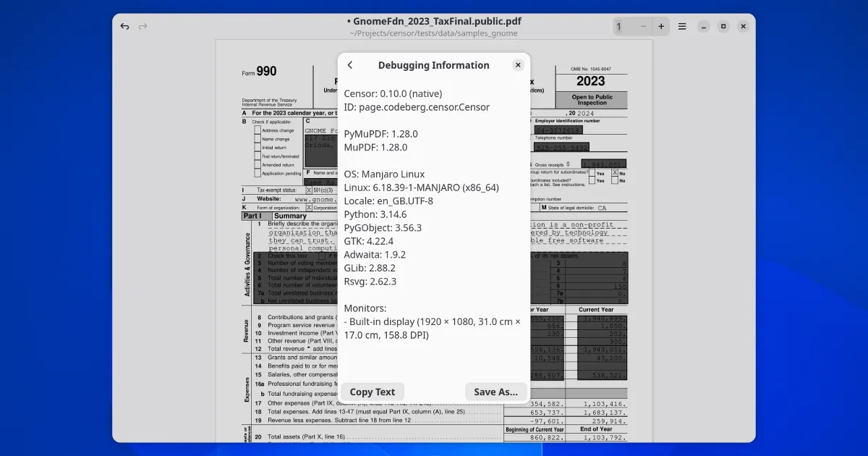Click the value 259,914. on line 19

(610, 421)
